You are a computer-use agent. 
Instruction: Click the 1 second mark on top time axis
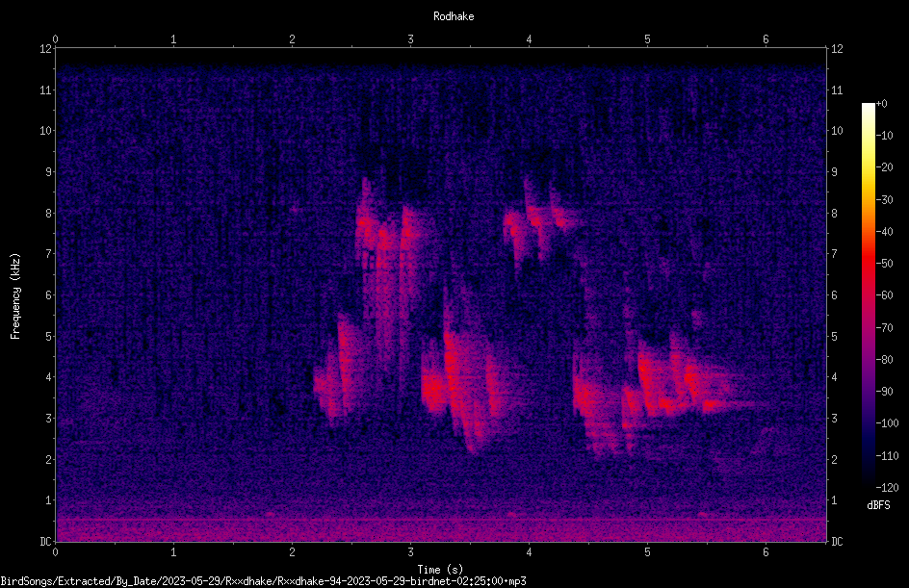coord(173,39)
